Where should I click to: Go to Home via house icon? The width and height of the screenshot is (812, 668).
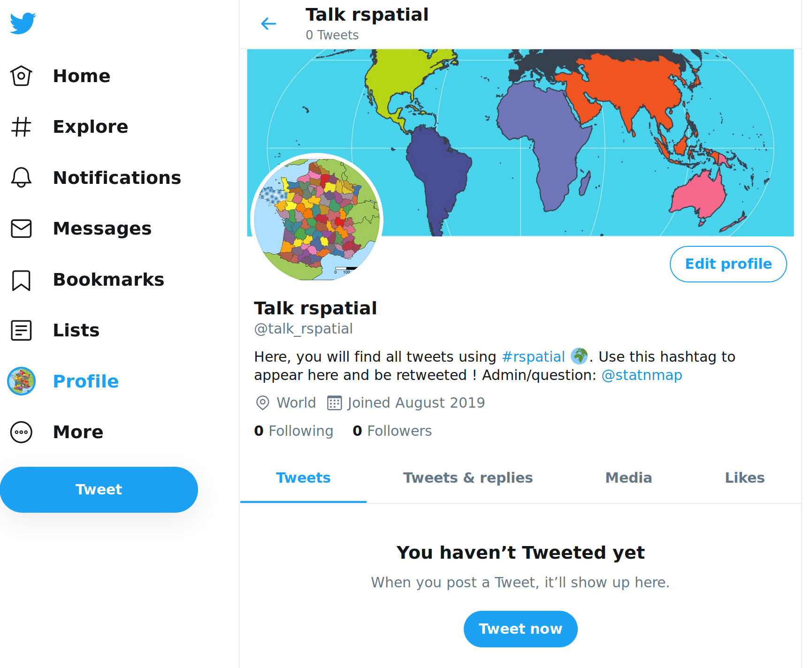(21, 76)
